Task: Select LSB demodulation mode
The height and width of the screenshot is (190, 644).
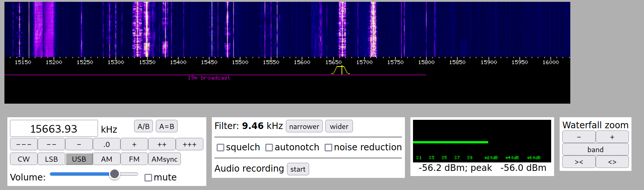Action: (51, 159)
